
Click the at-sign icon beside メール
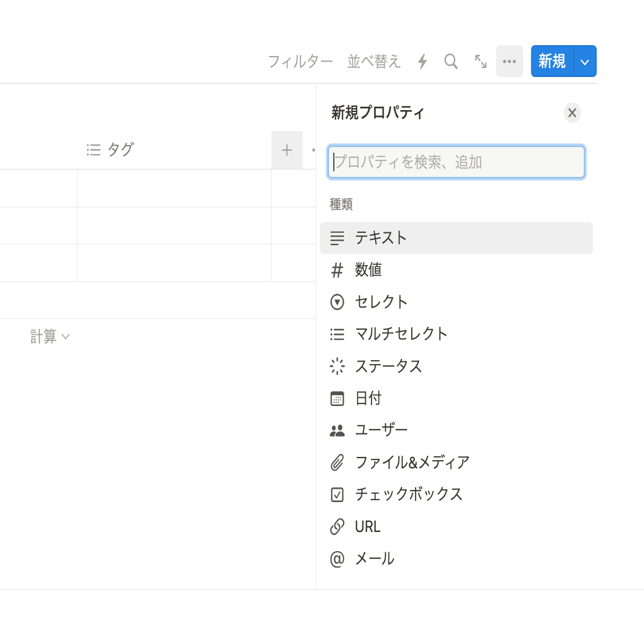point(337,559)
